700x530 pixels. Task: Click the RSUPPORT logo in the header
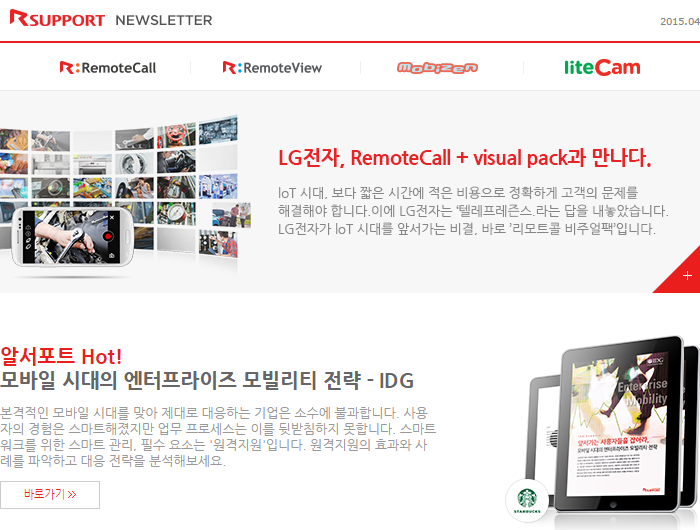(57, 19)
